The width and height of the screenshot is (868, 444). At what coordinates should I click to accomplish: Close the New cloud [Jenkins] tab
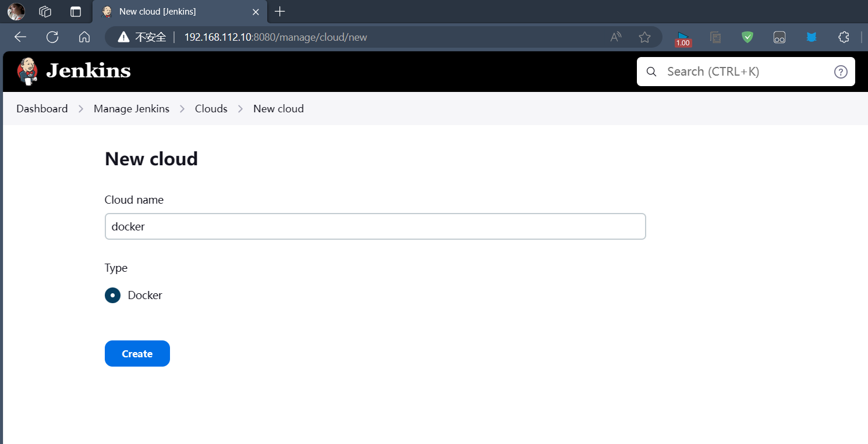pyautogui.click(x=256, y=12)
